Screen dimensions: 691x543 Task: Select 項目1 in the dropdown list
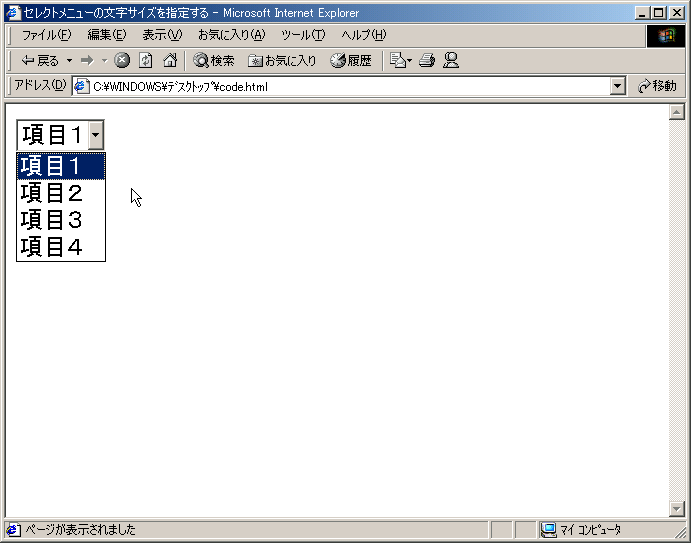[61, 166]
